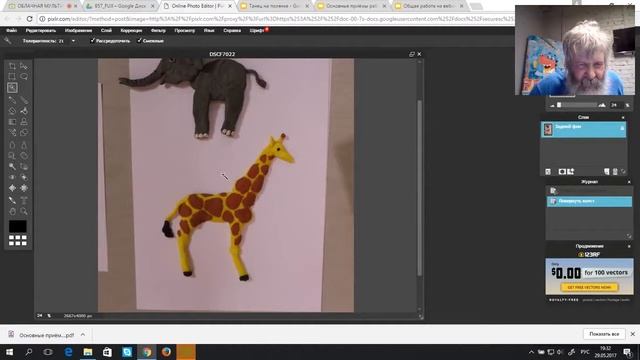Screen dimensions: 640x360
Task: Open the Язык menu
Action: point(209,31)
